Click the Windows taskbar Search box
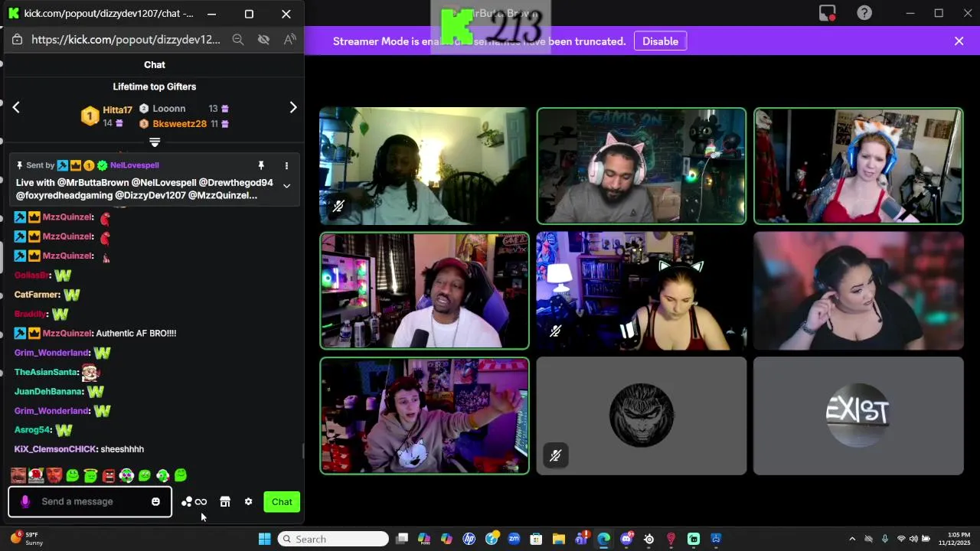Image resolution: width=980 pixels, height=551 pixels. pos(333,539)
